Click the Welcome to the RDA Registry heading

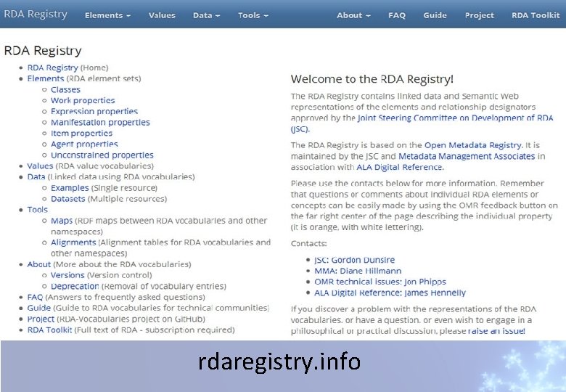(x=372, y=79)
